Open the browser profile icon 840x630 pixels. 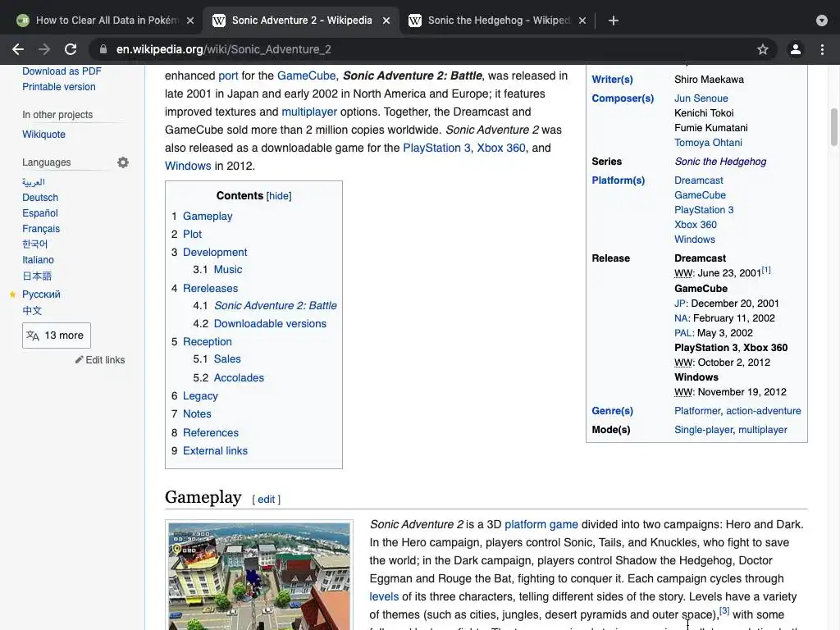click(x=796, y=49)
